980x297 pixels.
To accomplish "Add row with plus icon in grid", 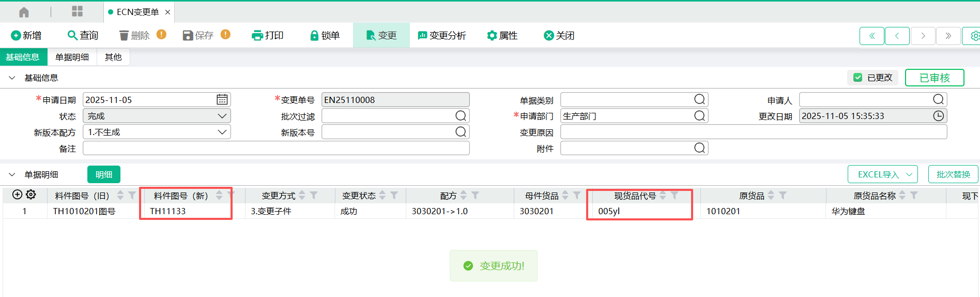I will pos(17,195).
